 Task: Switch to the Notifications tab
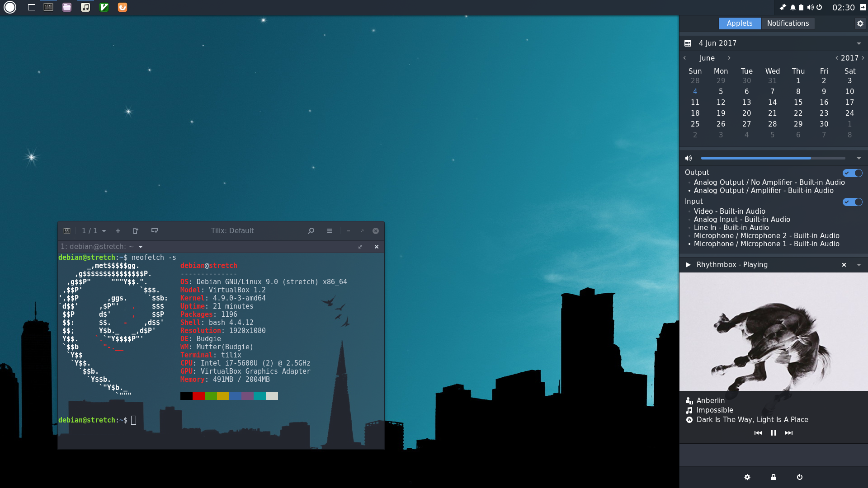tap(788, 23)
